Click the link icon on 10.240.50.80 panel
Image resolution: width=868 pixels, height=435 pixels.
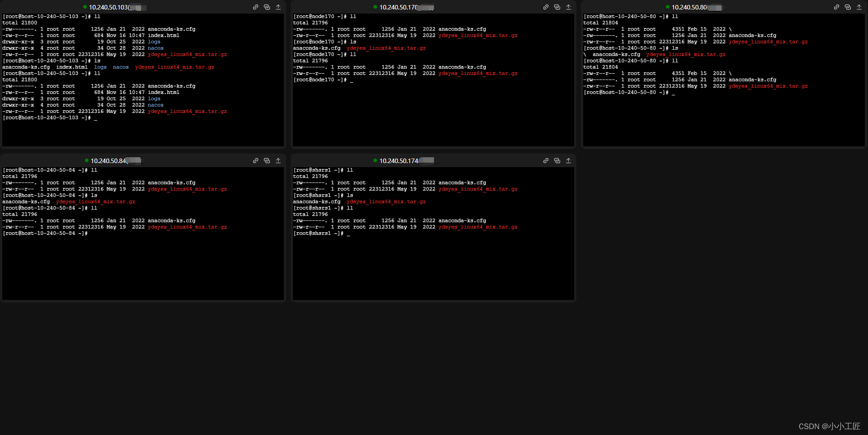[836, 7]
